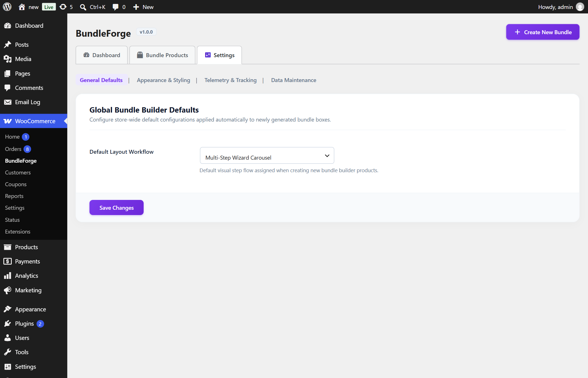Screen dimensions: 588x378
Task: Select the BundleForge submenu item
Action: coord(21,161)
